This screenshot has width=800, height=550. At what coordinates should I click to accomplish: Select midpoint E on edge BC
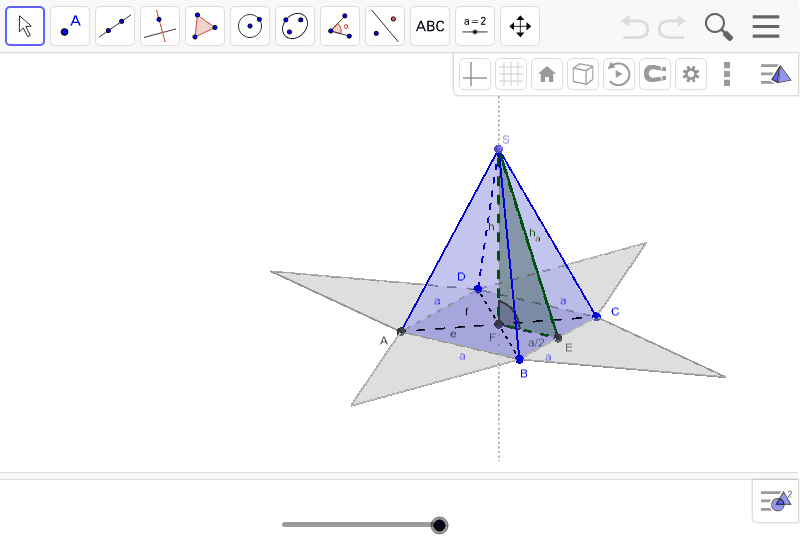point(558,338)
